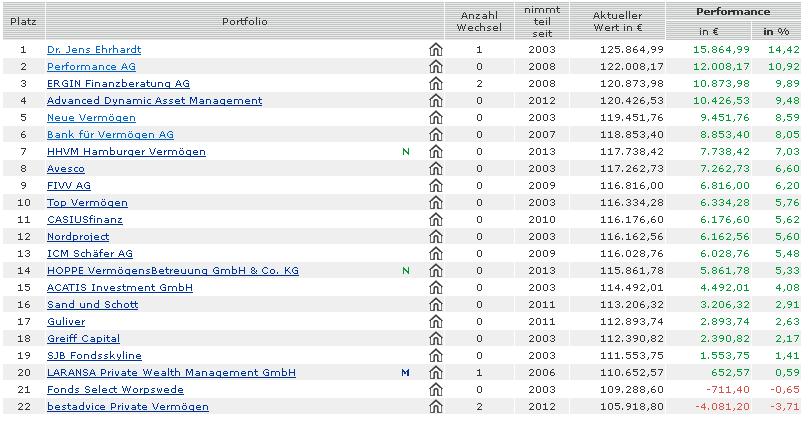Viewport: 810px width, 427px height.
Task: Click the N badge beside HHVM Hamburger Vermögen
Action: 406,152
